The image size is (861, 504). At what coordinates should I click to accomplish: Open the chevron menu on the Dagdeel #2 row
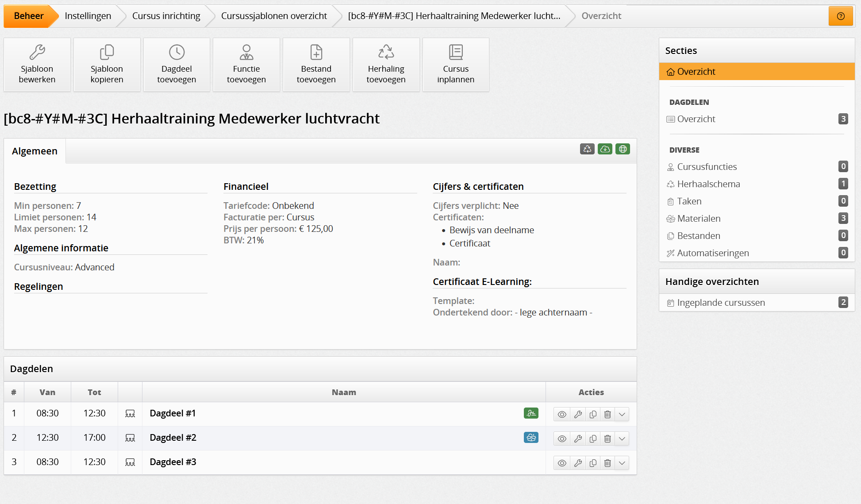(622, 439)
